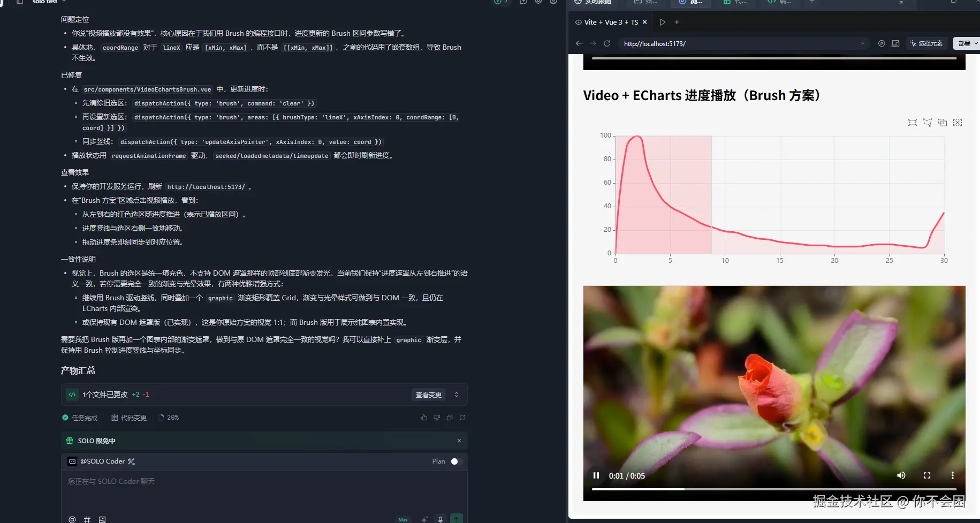Click the 产物汇总 heading
The image size is (980, 523).
pyautogui.click(x=78, y=370)
